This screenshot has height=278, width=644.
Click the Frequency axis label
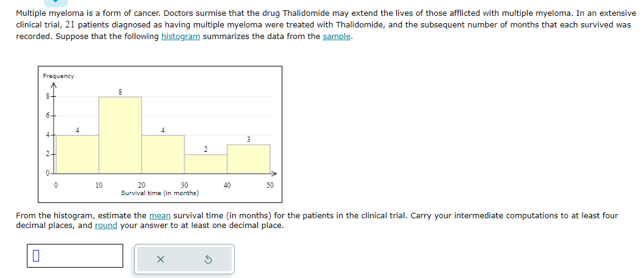coord(59,76)
